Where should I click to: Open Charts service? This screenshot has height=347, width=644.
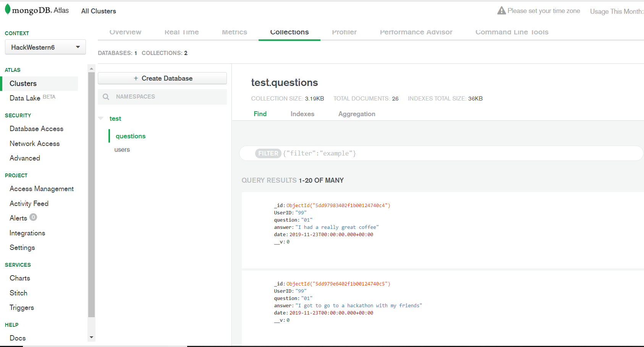pyautogui.click(x=20, y=278)
